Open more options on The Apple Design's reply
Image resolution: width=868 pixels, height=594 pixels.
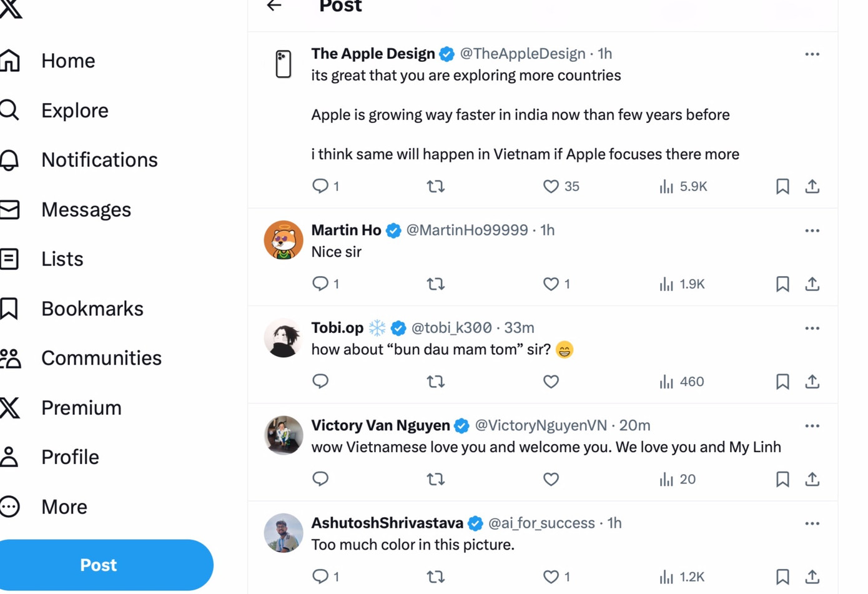click(x=812, y=54)
